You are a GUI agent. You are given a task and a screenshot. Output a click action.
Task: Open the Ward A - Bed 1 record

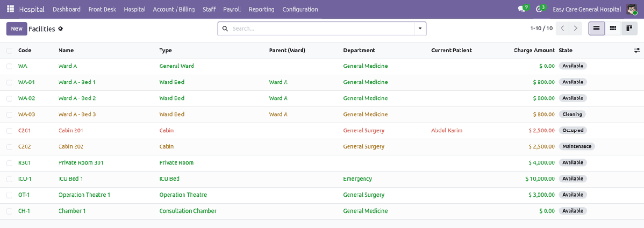77,82
